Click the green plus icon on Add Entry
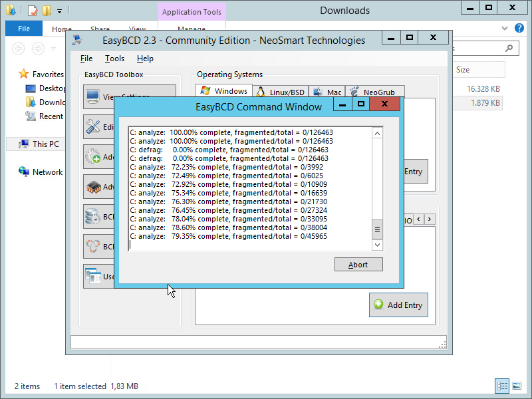Viewport: 532px width, 399px height. coord(378,305)
